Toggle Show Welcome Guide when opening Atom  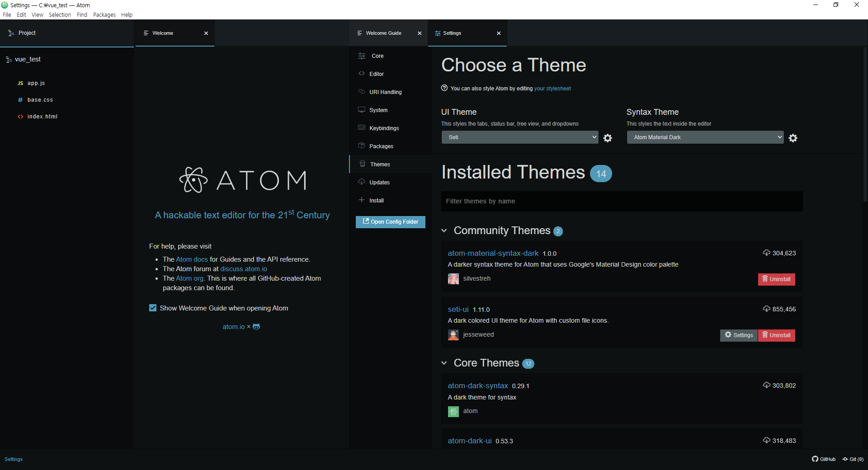click(153, 308)
